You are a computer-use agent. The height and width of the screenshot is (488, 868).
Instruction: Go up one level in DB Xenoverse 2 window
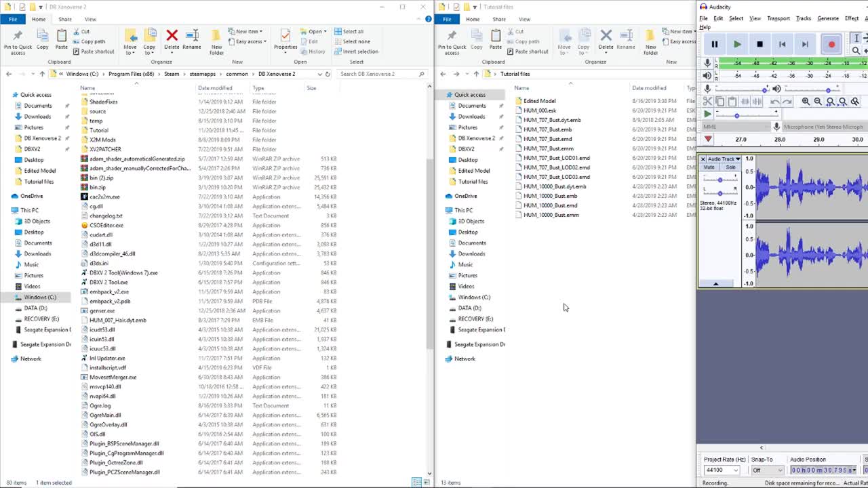click(42, 74)
